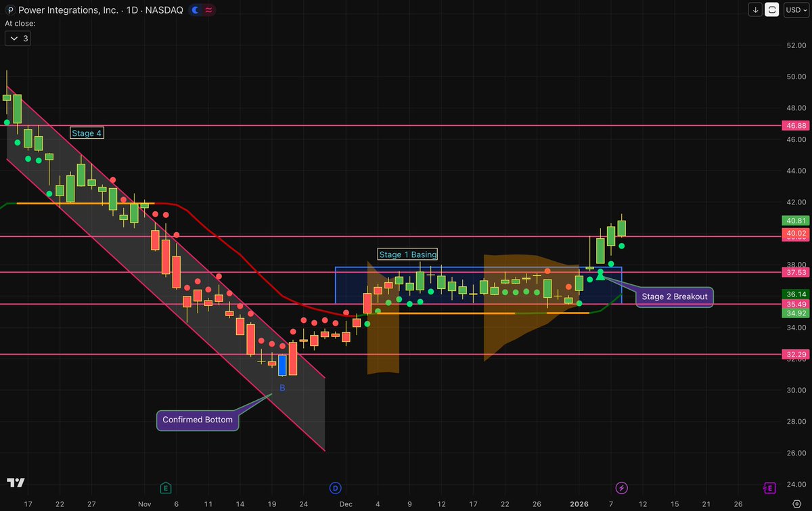
Task: Click the purple lightning bolt event marker
Action: [621, 487]
